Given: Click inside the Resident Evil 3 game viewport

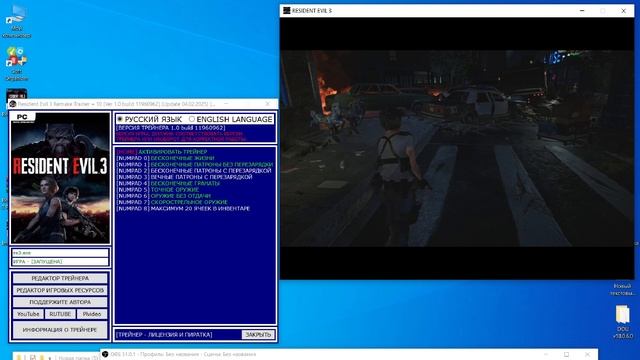Looking at the screenshot, I should [x=457, y=148].
